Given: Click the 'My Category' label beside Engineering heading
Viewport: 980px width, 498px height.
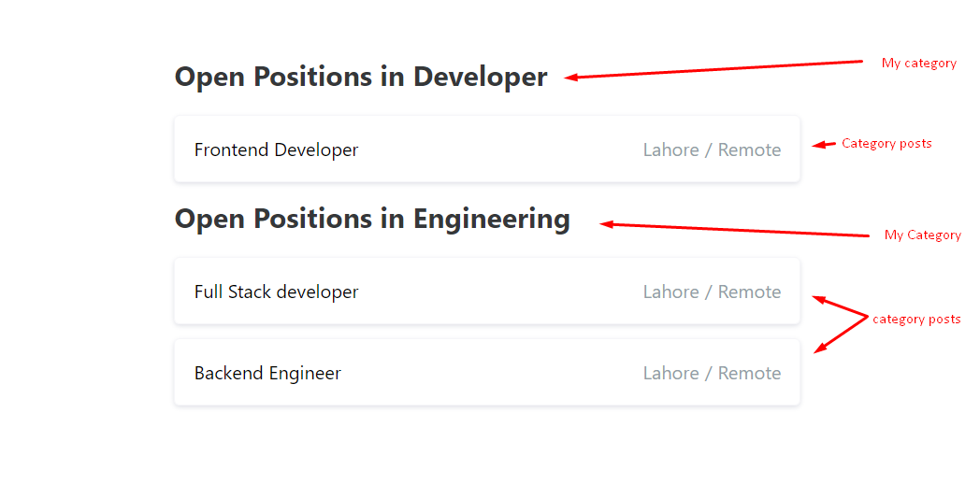Looking at the screenshot, I should click(922, 235).
